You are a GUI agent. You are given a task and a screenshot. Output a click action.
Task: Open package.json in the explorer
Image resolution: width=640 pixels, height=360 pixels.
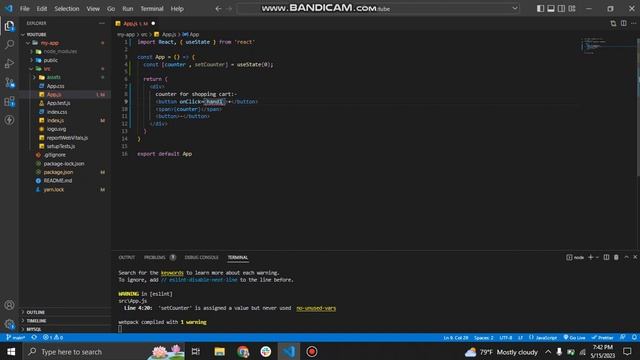pos(58,172)
